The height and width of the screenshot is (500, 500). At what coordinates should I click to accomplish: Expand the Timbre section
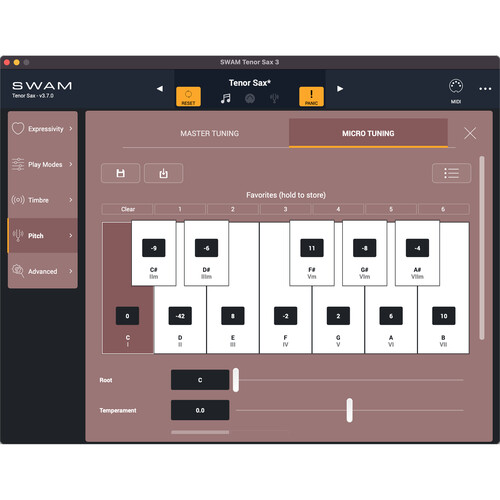pos(43,200)
